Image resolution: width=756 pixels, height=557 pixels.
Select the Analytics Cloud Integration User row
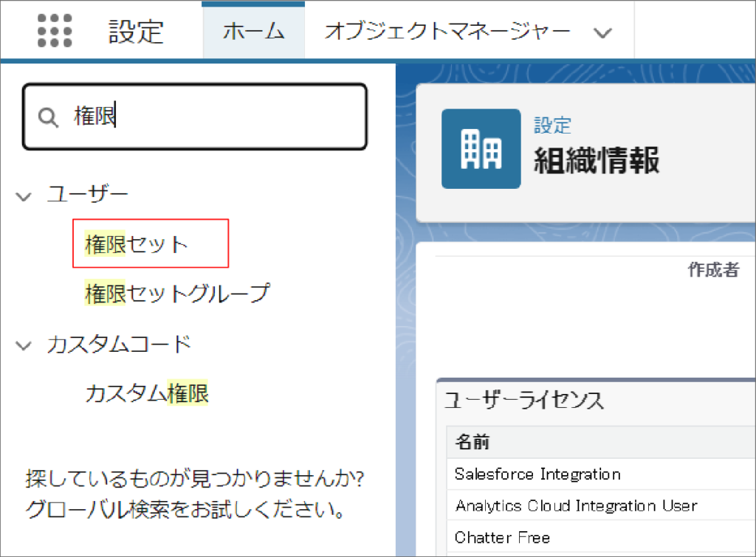click(x=601, y=505)
